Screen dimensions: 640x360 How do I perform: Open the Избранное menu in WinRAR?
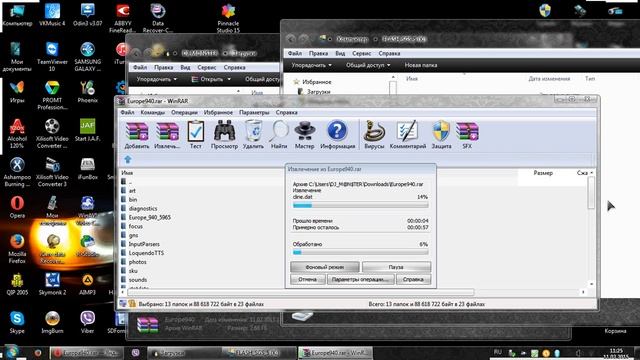click(x=218, y=112)
